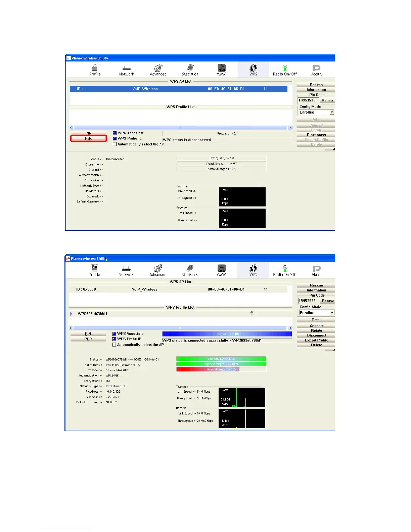
Task: Toggle Radio On/Off icon in disconnected utility window
Action: click(x=285, y=70)
